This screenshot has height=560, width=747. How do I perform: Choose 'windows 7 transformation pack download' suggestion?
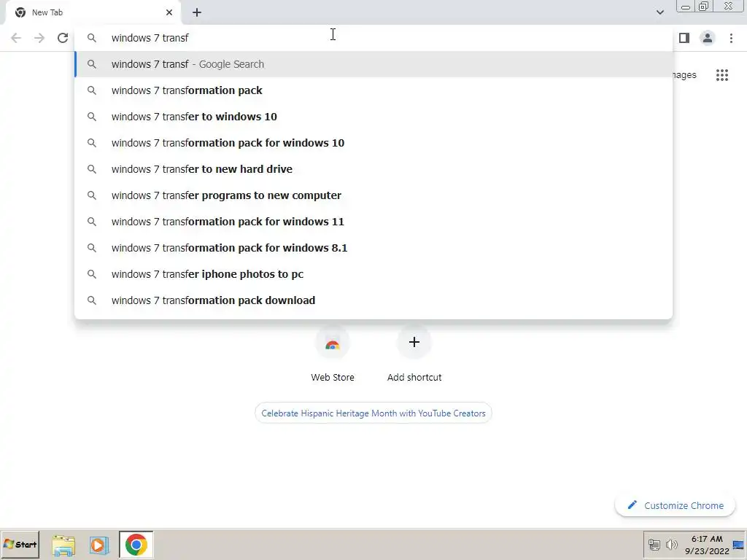pos(373,300)
